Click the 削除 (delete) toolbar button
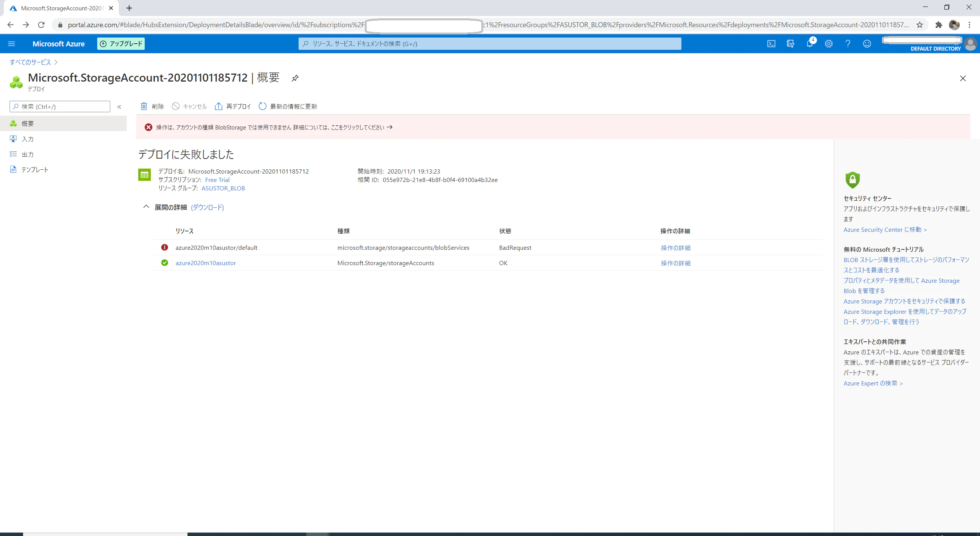 pyautogui.click(x=152, y=107)
